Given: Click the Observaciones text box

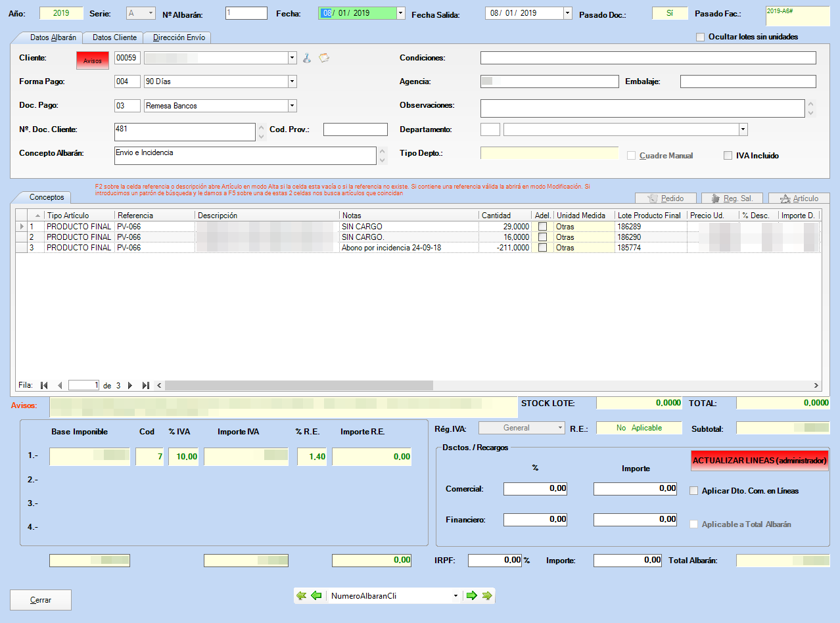Looking at the screenshot, I should click(643, 108).
